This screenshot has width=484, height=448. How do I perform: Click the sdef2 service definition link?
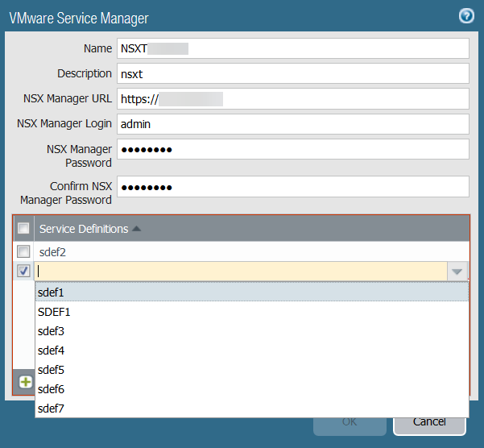point(52,252)
